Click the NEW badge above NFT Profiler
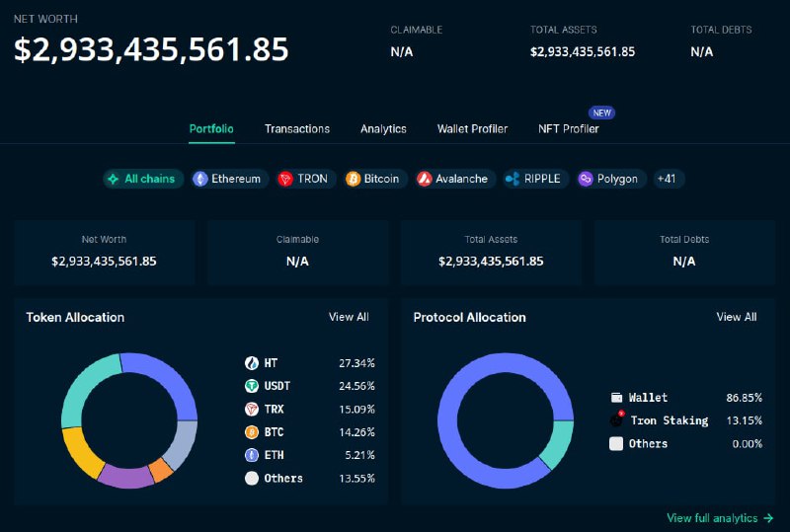 click(x=601, y=113)
